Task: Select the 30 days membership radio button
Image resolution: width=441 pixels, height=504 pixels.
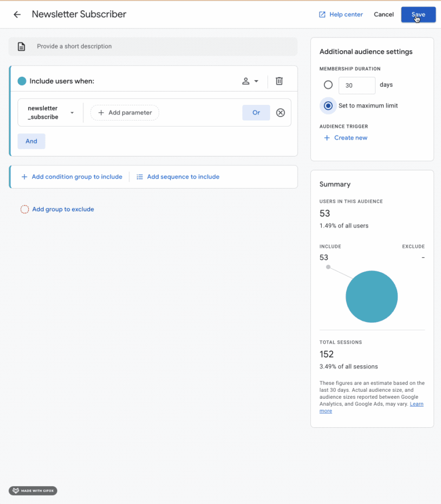Action: tap(328, 85)
